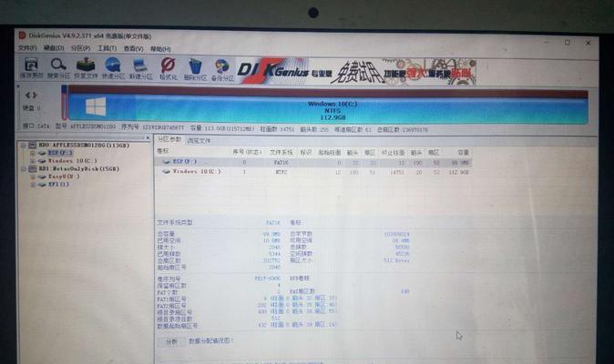This screenshot has width=614, height=364.
Task: Expand the EasyU(H:) tree node
Action: tap(33, 177)
